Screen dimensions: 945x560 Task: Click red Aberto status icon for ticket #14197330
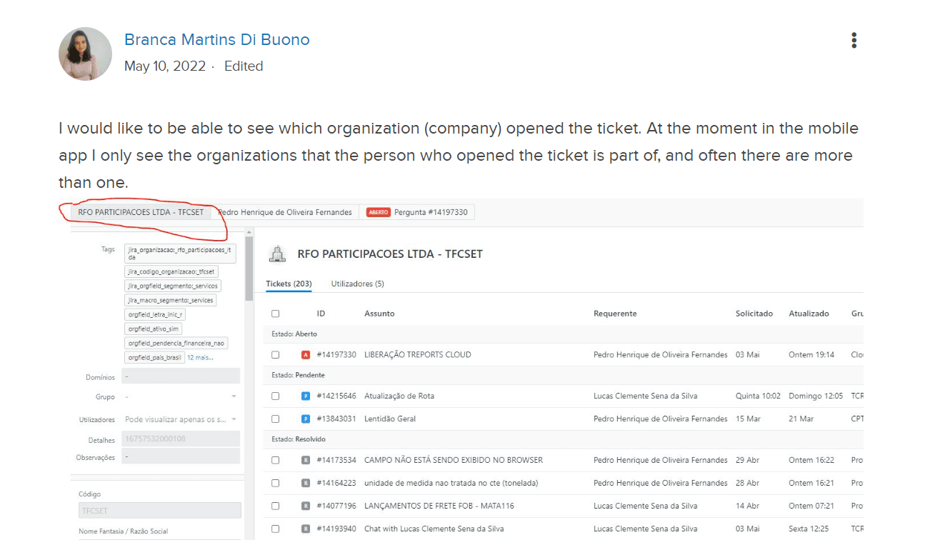point(306,355)
